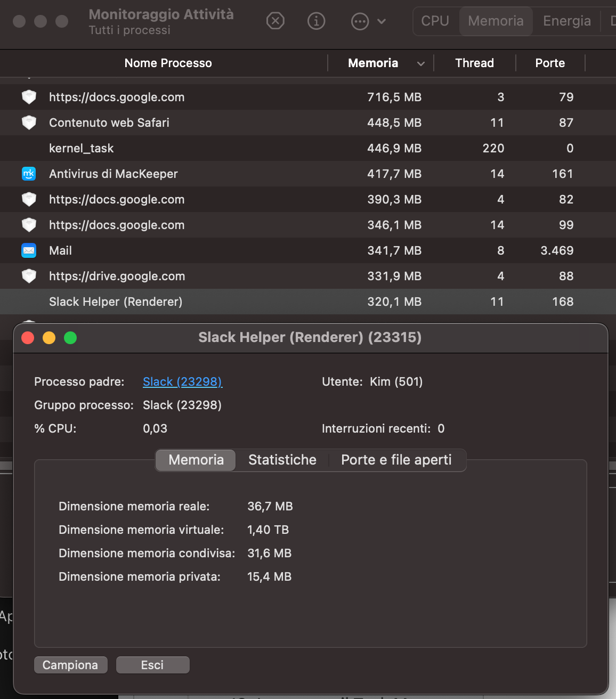
Task: Switch to the CPU tab
Action: tap(435, 21)
